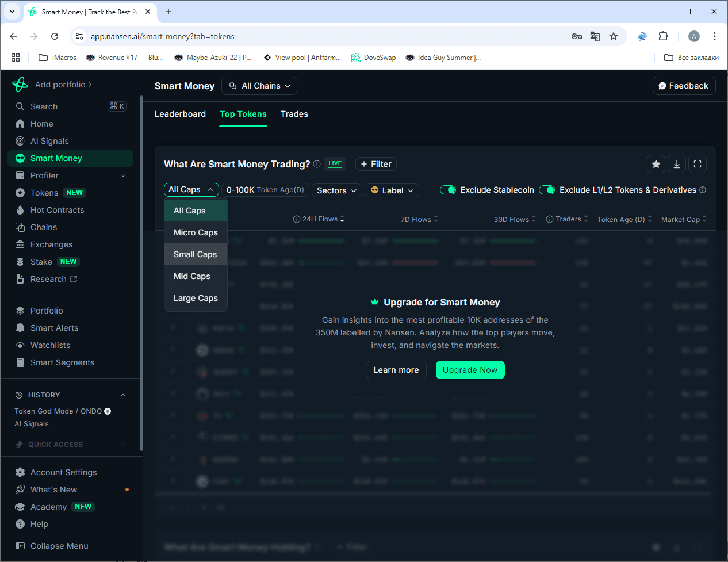Screen dimensions: 728x562
Task: Switch to the Leaderboard tab
Action: click(x=180, y=114)
